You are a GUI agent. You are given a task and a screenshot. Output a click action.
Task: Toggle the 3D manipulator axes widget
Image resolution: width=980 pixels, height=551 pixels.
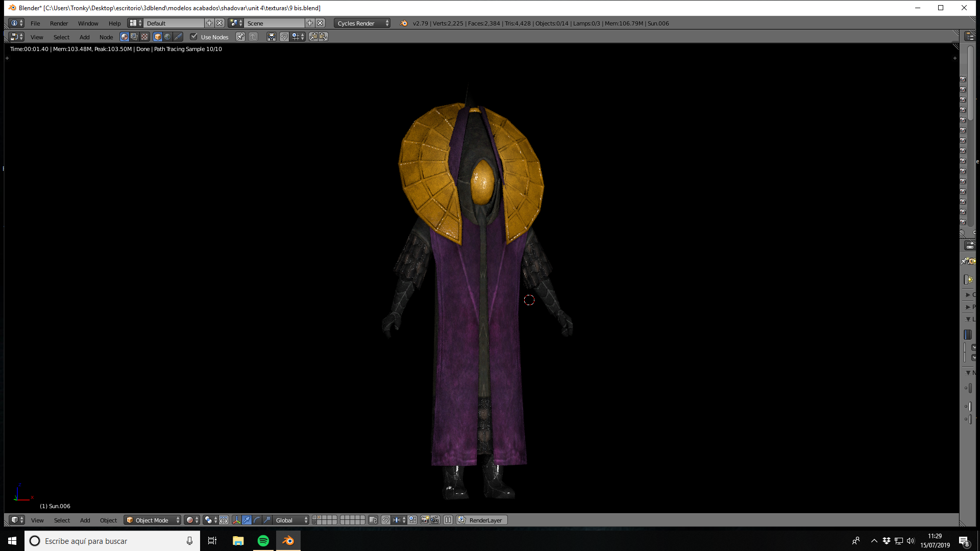pyautogui.click(x=236, y=520)
